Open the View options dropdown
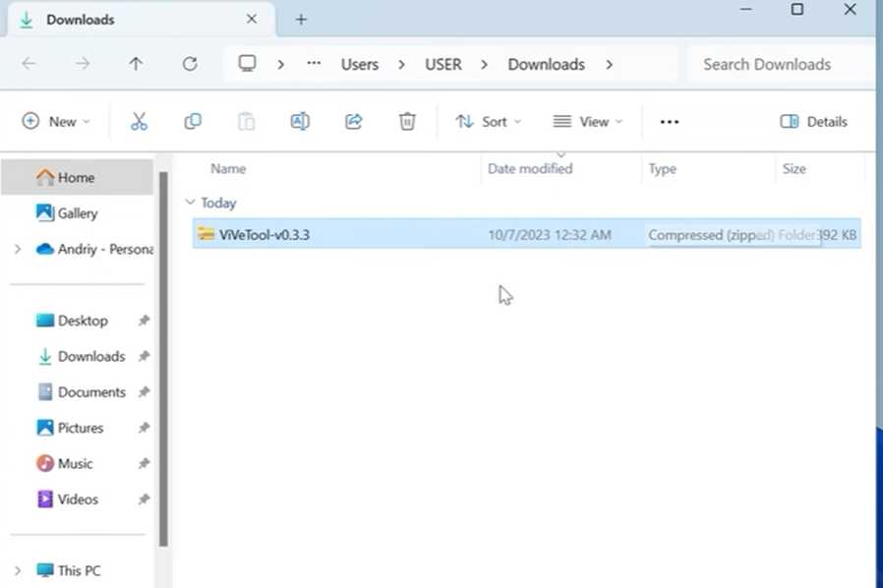883x588 pixels. tap(588, 121)
